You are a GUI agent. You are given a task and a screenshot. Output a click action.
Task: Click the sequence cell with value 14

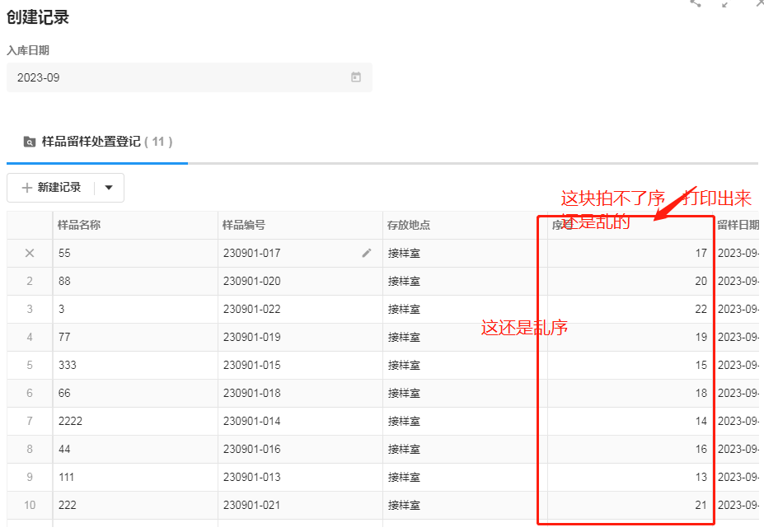630,421
